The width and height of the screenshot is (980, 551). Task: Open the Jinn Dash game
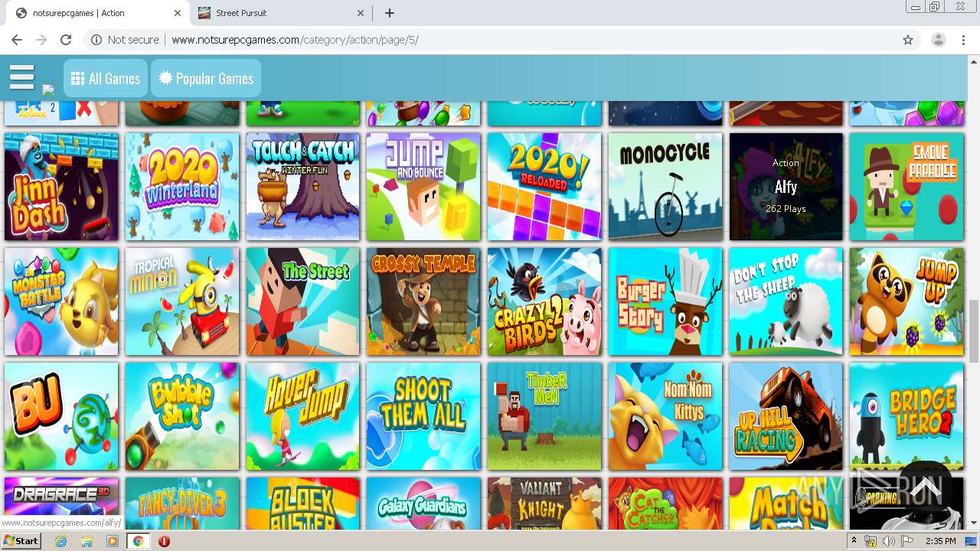pyautogui.click(x=61, y=187)
